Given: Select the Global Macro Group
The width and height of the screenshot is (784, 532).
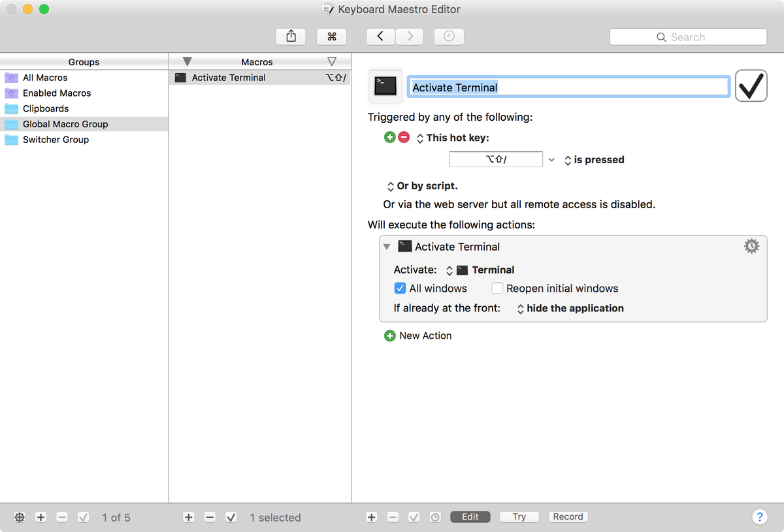Looking at the screenshot, I should click(x=84, y=124).
